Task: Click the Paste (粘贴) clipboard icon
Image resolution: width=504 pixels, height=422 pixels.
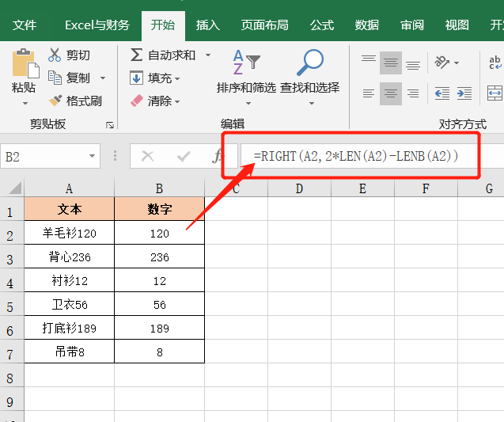Action: click(24, 65)
